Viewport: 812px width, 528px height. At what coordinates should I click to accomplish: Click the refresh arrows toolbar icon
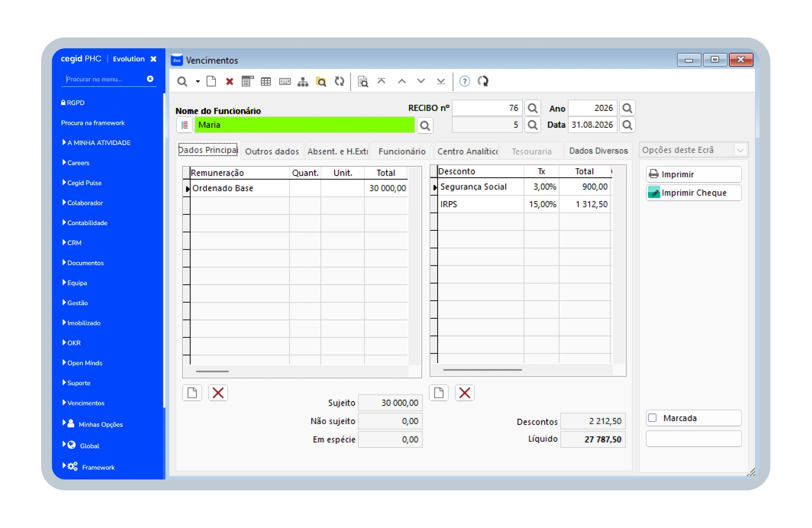coord(339,81)
